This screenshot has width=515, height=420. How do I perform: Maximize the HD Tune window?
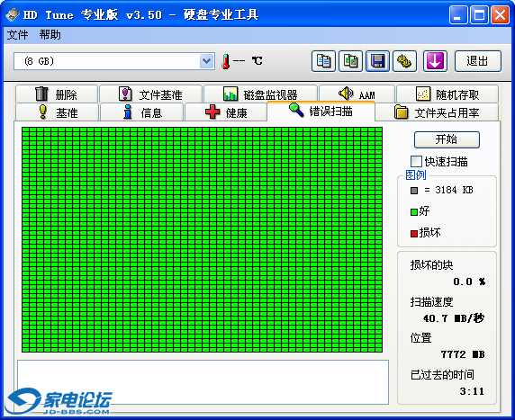pyautogui.click(x=479, y=15)
